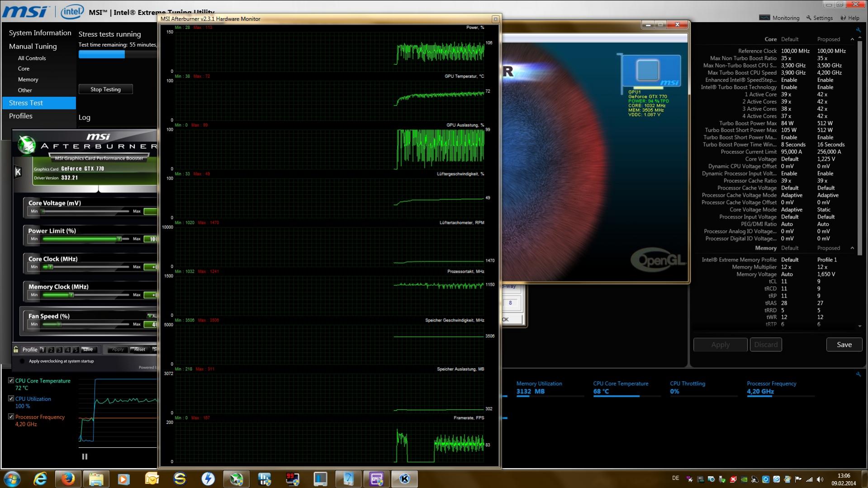Viewport: 868px width, 488px height.
Task: Open the network signal tray icon
Action: pyautogui.click(x=809, y=479)
